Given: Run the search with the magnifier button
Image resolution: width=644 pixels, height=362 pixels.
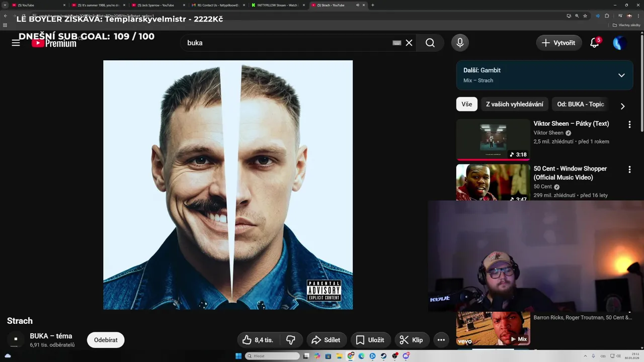Looking at the screenshot, I should pos(430,43).
